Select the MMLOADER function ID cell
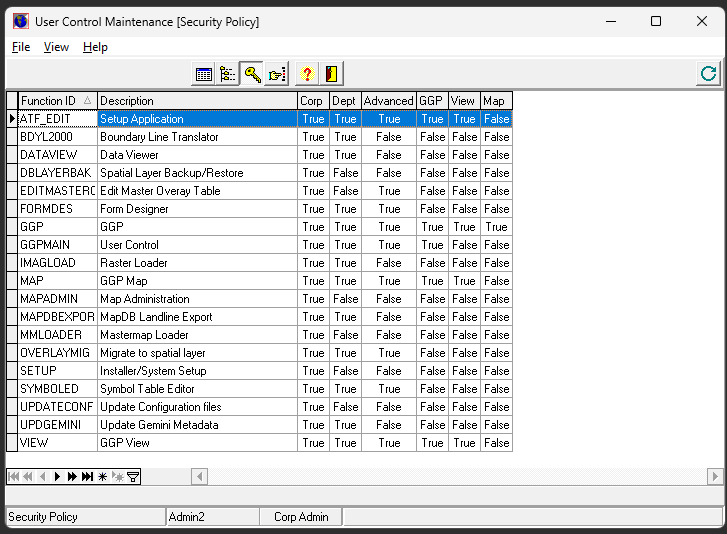Screen dimensions: 727x534 click(57, 335)
